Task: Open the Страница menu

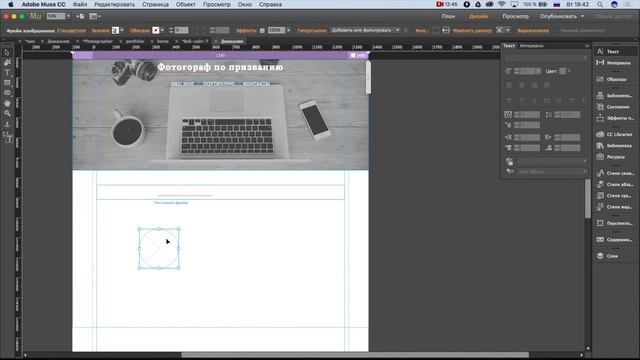Action: coord(156,4)
